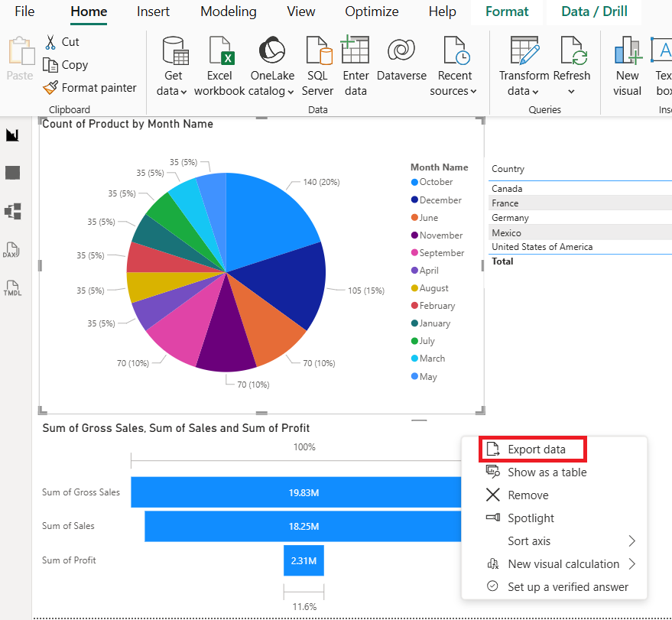
Task: Open OneLake catalog icon
Action: (x=271, y=50)
